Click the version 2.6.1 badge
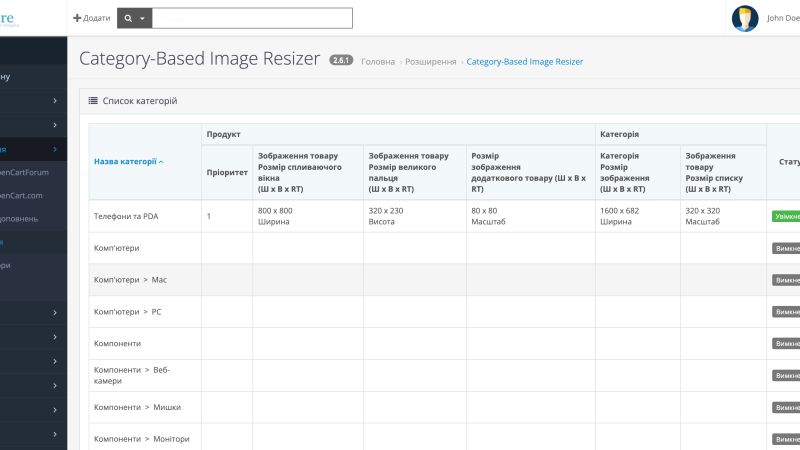 point(341,60)
